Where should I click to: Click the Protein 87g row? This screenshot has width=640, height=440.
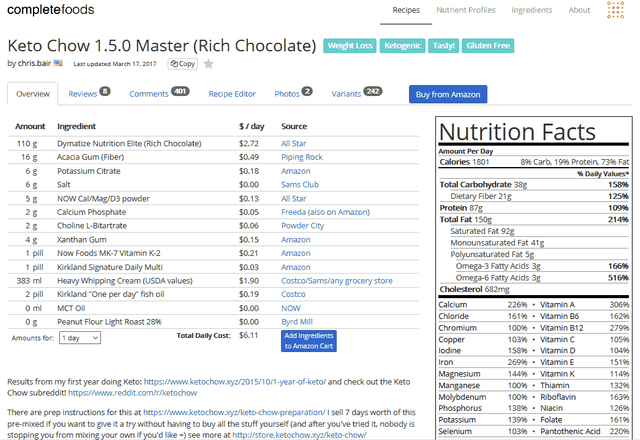point(534,208)
